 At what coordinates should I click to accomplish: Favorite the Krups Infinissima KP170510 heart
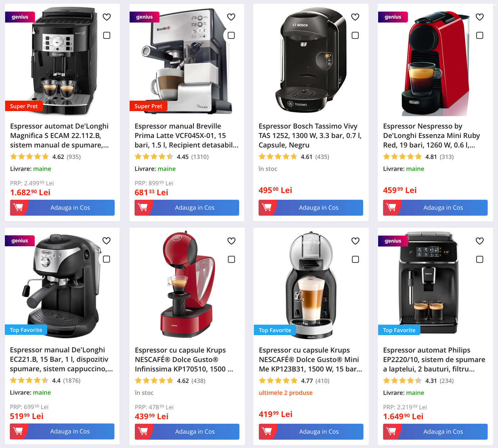(231, 241)
